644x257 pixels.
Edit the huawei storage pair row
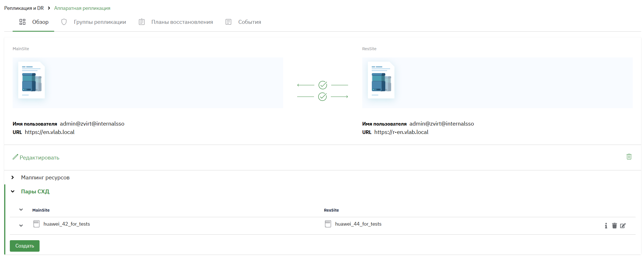coord(623,226)
